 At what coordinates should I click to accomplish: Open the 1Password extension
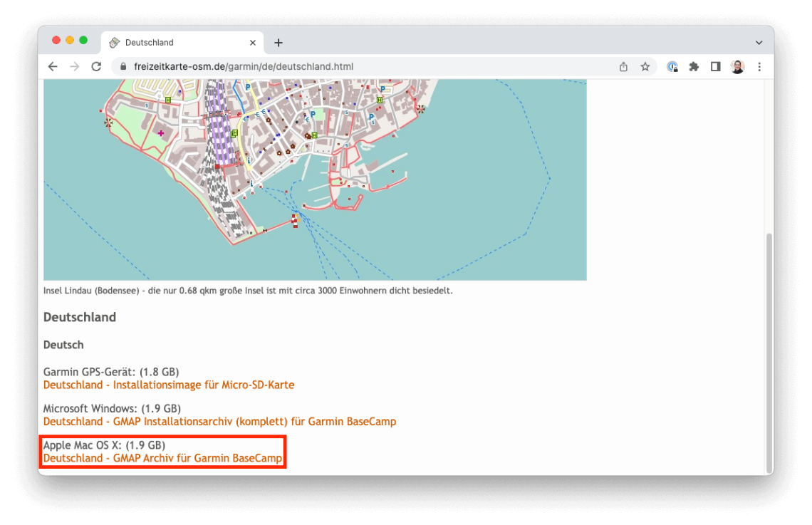pyautogui.click(x=672, y=66)
